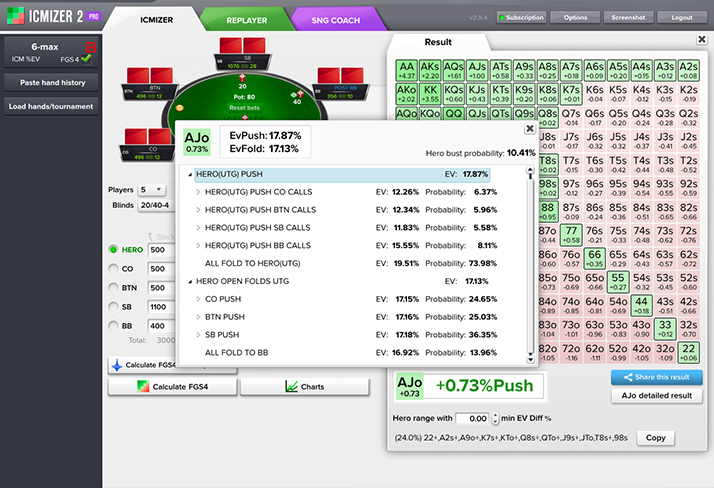
Task: Select the 22 hand cell
Action: (688, 353)
